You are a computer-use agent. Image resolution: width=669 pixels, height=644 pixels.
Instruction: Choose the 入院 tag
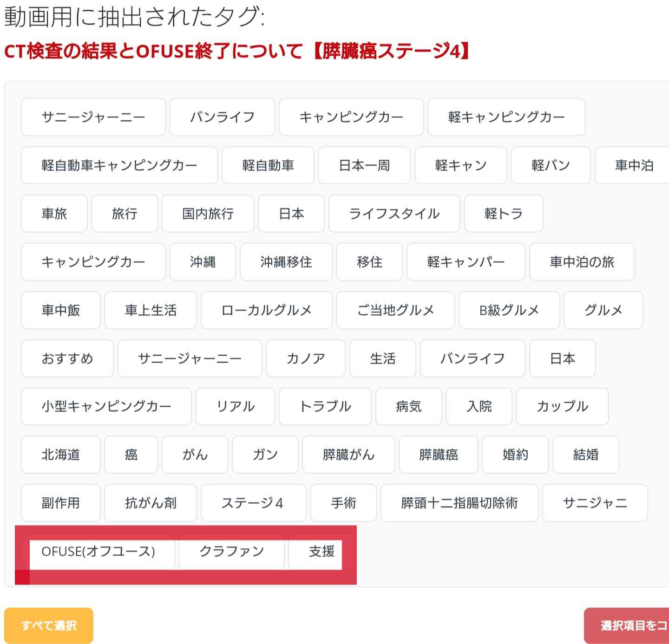point(479,407)
